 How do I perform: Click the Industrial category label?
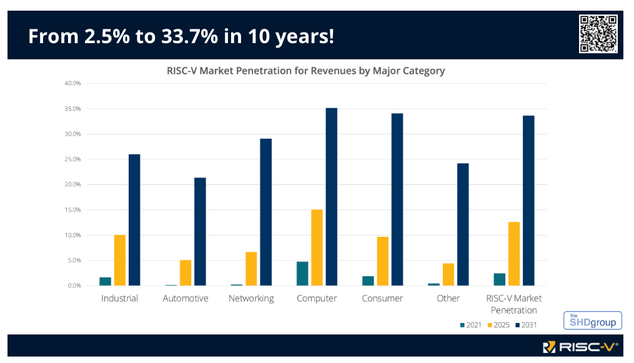point(120,298)
